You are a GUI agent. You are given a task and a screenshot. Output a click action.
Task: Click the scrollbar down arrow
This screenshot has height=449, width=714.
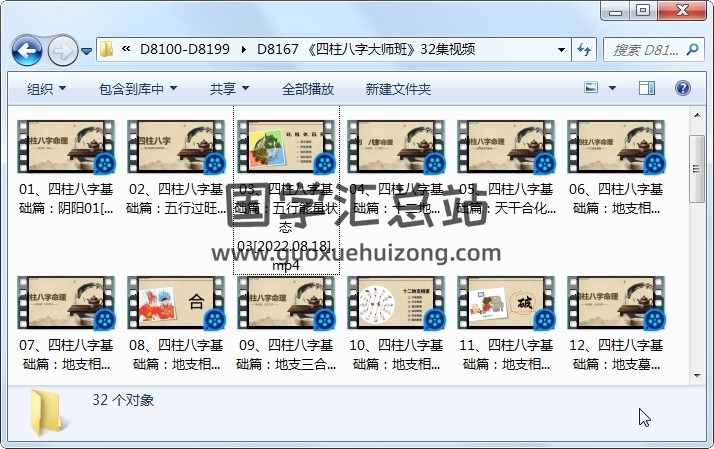(697, 376)
